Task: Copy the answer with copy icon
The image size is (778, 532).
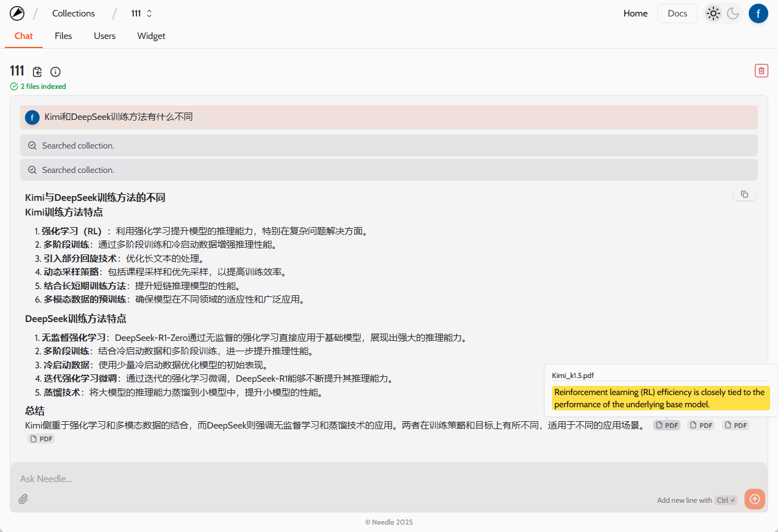Action: 744,194
